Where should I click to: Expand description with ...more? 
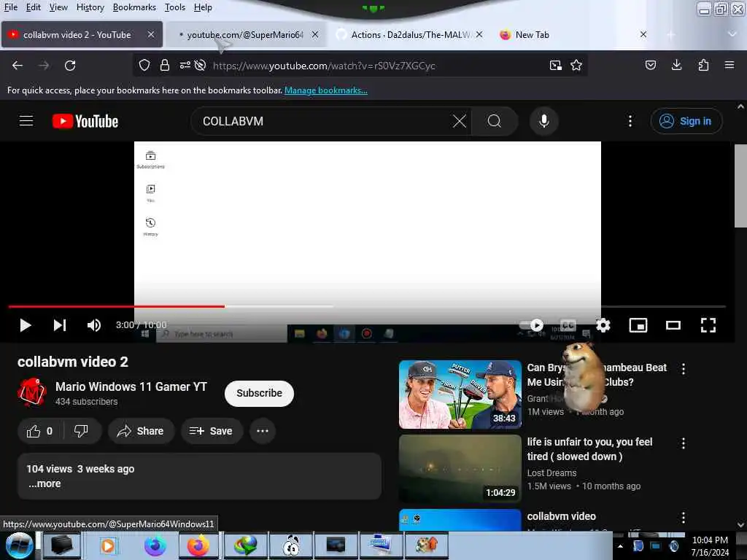tap(44, 483)
